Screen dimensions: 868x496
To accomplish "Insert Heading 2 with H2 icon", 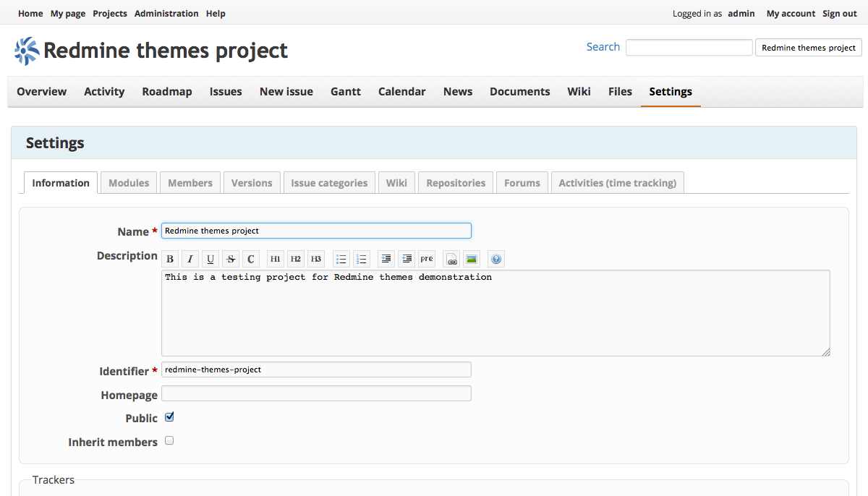I will click(x=296, y=259).
